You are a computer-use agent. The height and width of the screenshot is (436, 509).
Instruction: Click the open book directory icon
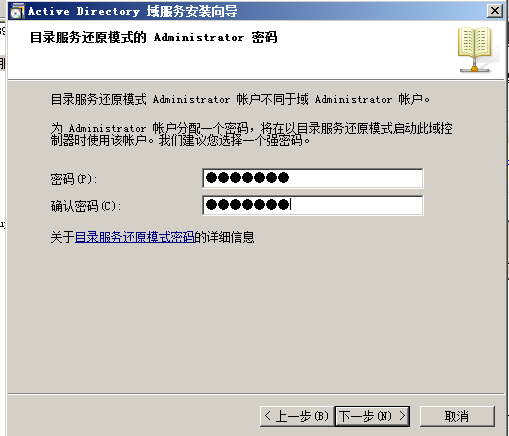coord(475,50)
